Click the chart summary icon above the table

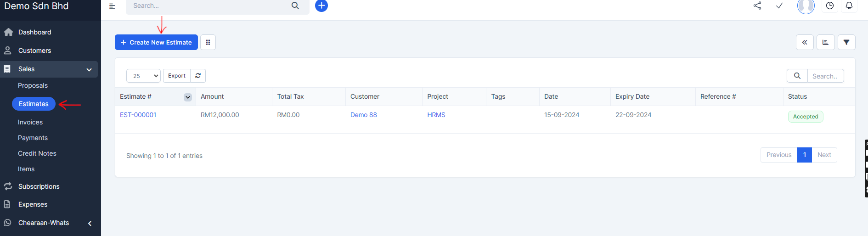point(825,42)
